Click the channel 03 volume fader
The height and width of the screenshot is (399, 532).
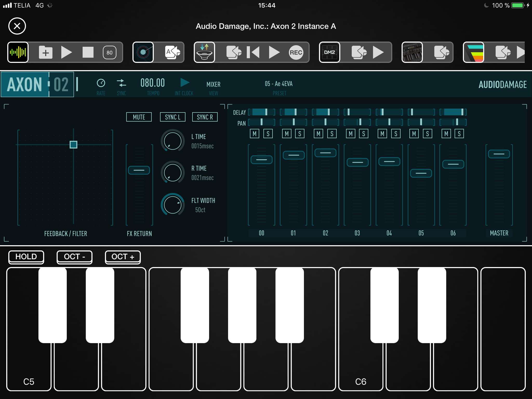tap(358, 162)
